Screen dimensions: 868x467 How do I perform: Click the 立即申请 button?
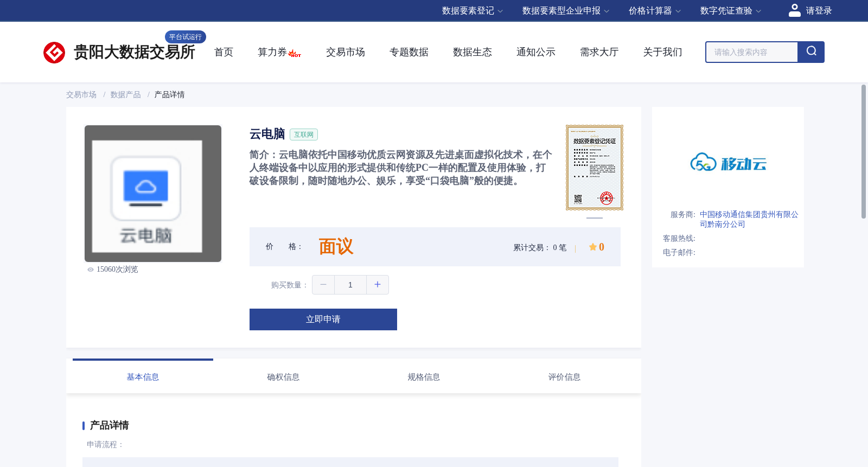[x=323, y=319]
